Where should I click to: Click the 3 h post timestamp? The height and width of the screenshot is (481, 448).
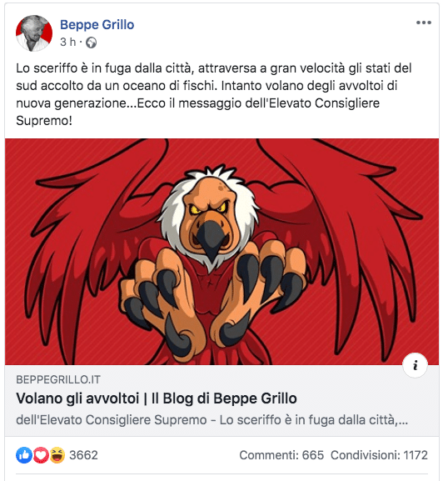pyautogui.click(x=67, y=42)
